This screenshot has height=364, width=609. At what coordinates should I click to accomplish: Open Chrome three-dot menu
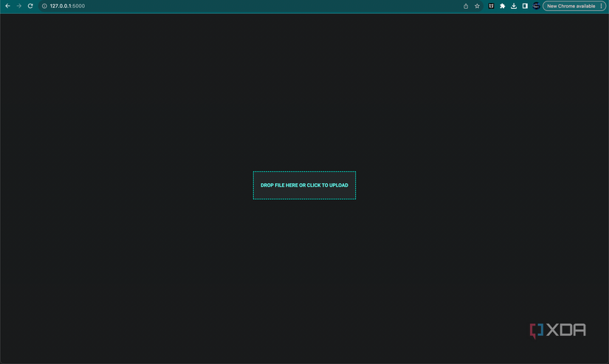601,6
